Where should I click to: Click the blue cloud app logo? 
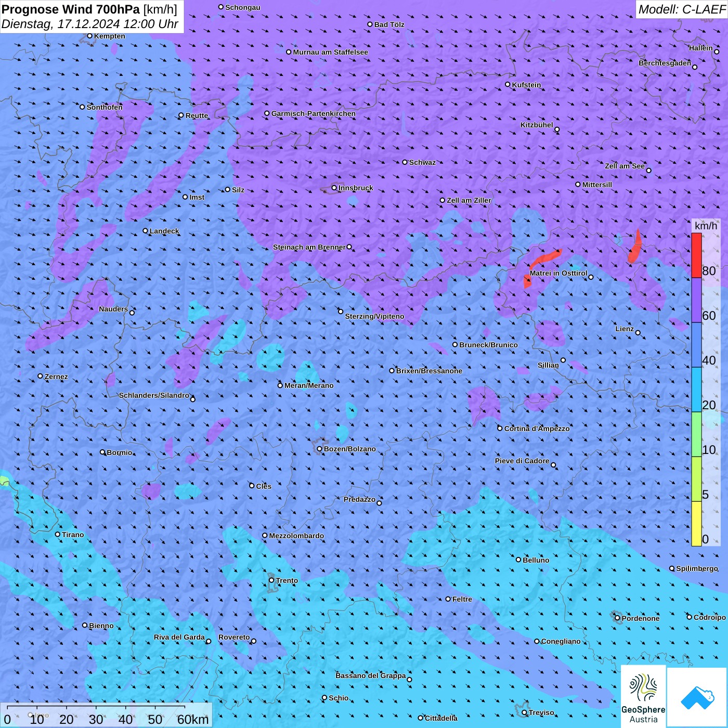pyautogui.click(x=697, y=697)
